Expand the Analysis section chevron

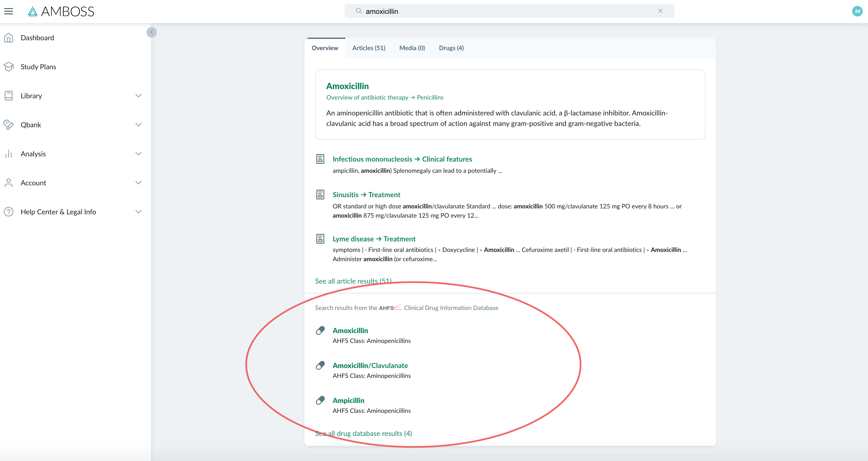point(138,154)
